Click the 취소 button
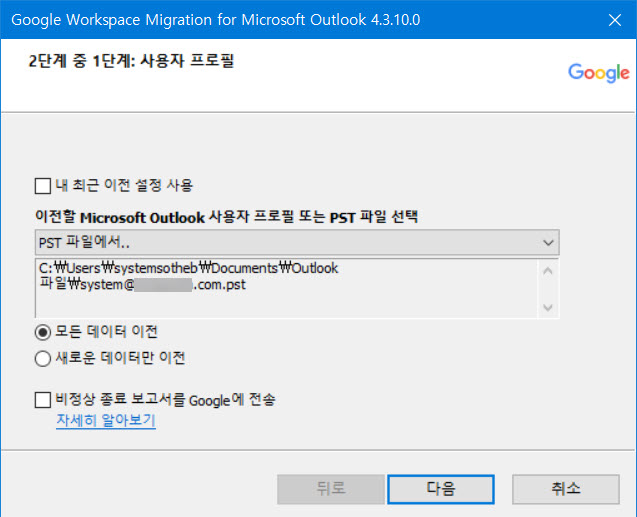Image resolution: width=637 pixels, height=517 pixels. [566, 489]
